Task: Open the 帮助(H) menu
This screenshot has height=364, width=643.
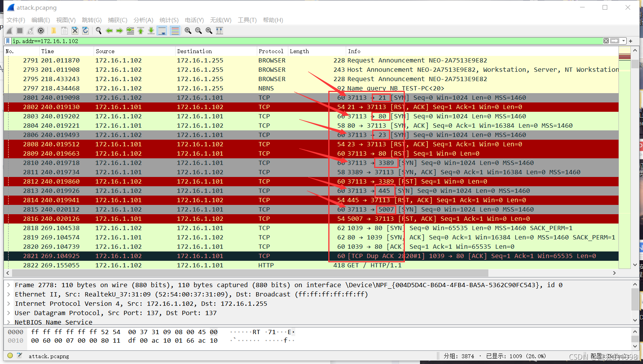Action: tap(273, 20)
